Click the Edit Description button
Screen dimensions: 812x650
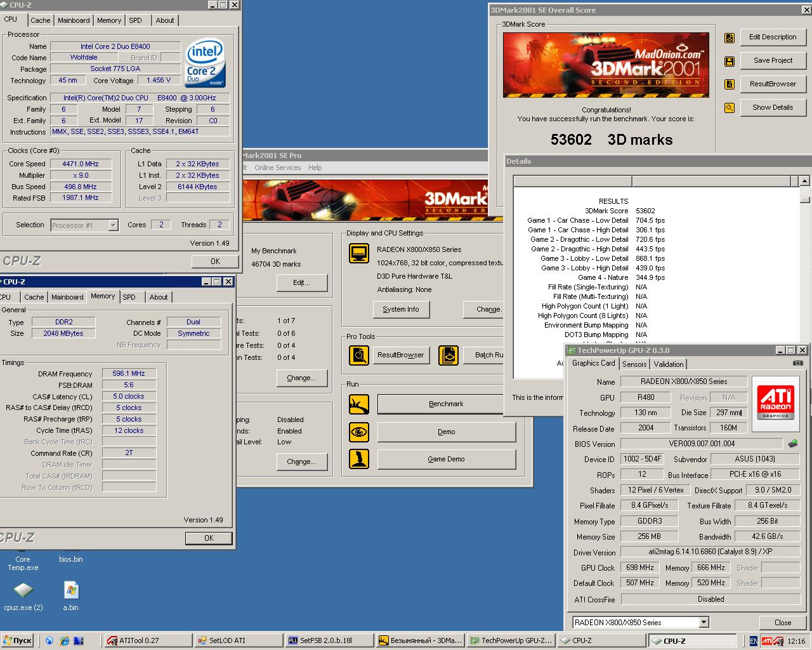pos(773,37)
